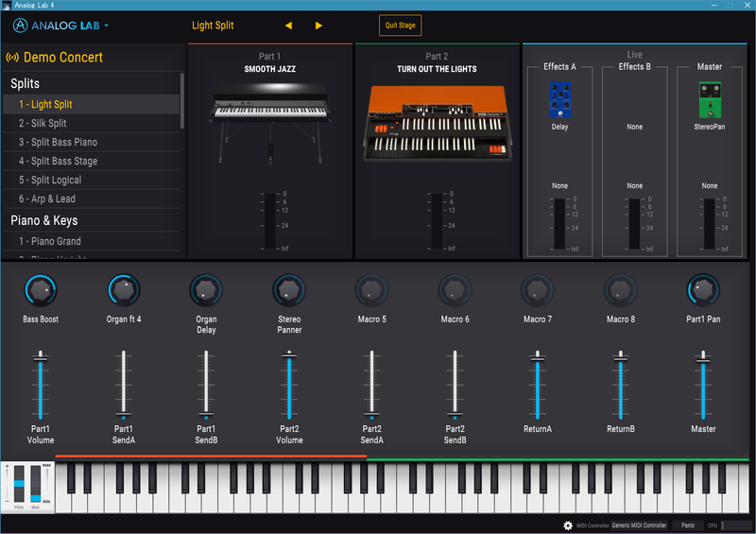Open the Generic MIDI Controller dropdown
756x534 pixels.
click(640, 525)
